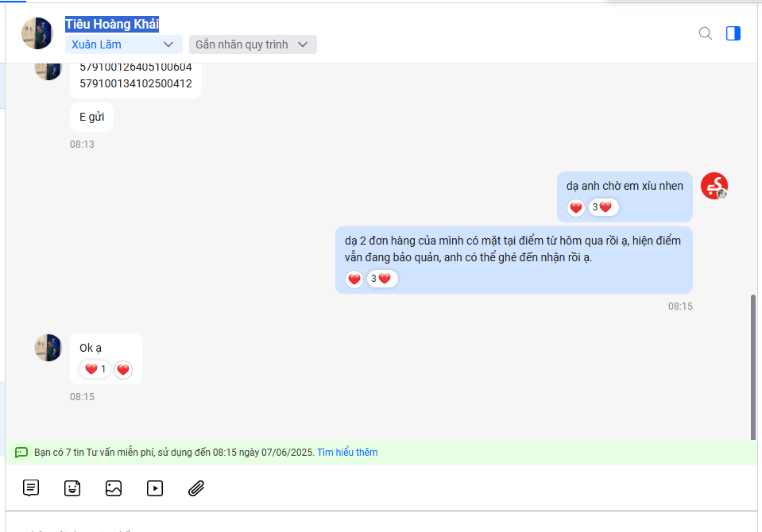Click the 'E gửi' message bubble

pos(92,117)
